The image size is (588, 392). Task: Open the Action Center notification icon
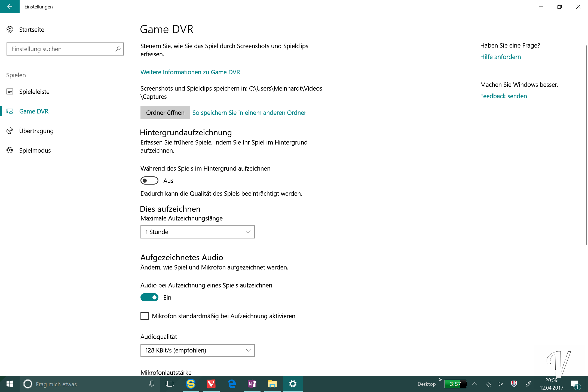[x=575, y=384]
